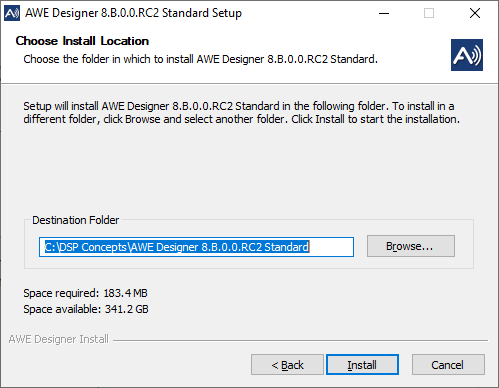Click the highlighted C:\DSP Concepts install path
Image resolution: width=499 pixels, height=388 pixels.
pyautogui.click(x=177, y=247)
